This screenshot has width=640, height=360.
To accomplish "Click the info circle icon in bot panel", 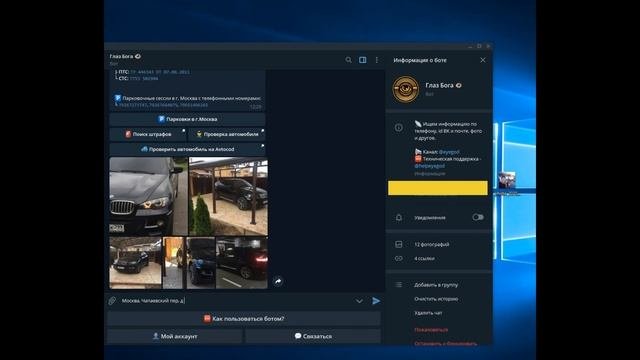I will [399, 128].
